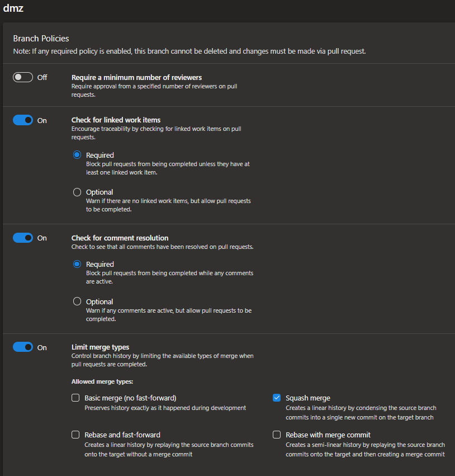The image size is (455, 476).
Task: Uncheck the Squash merge checkbox
Action: [276, 397]
